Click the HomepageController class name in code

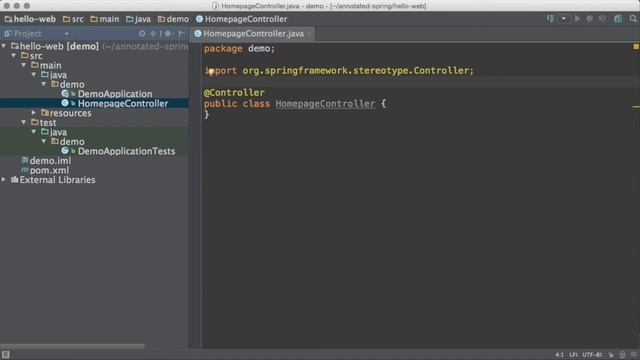click(x=325, y=104)
